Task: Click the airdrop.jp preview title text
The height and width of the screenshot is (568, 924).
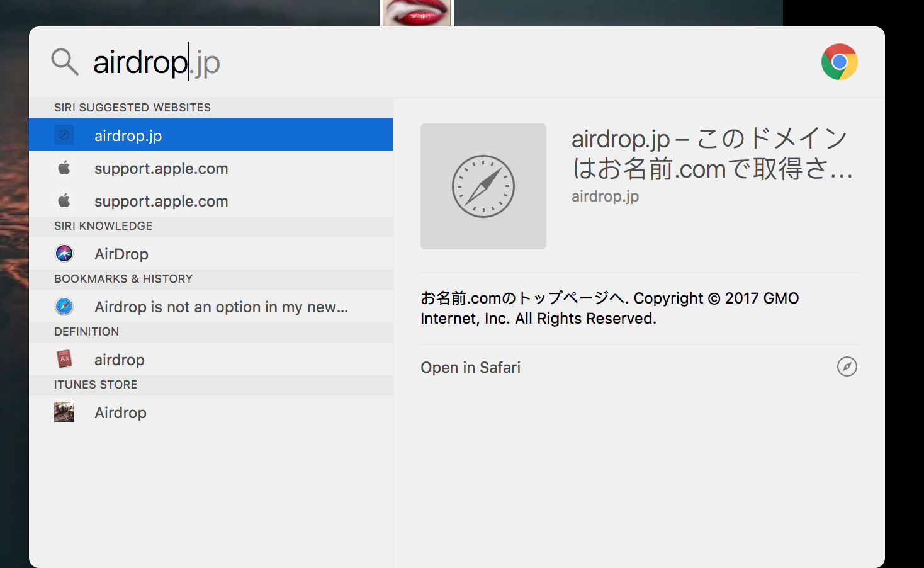Action: coord(712,153)
